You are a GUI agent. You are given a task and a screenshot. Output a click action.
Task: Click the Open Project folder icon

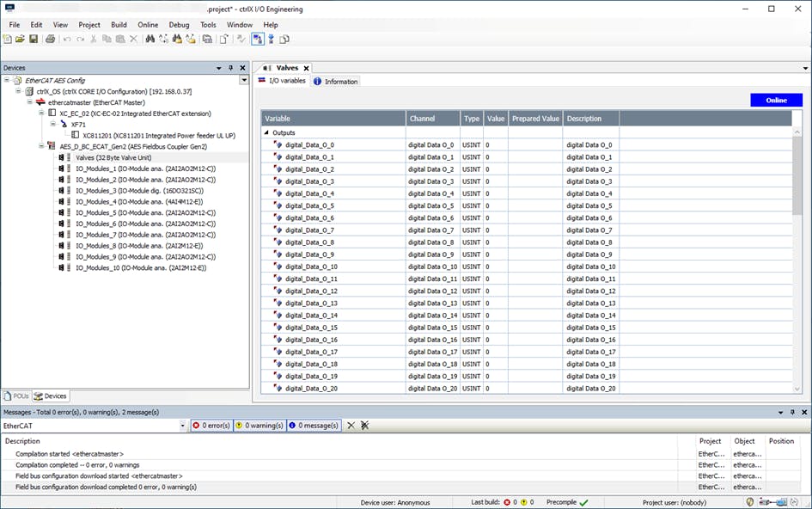point(21,39)
